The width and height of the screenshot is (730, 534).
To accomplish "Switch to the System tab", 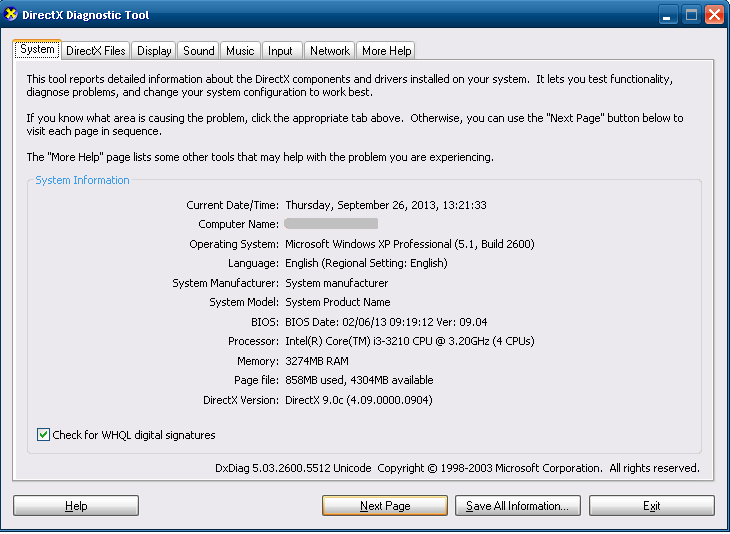I will [37, 50].
